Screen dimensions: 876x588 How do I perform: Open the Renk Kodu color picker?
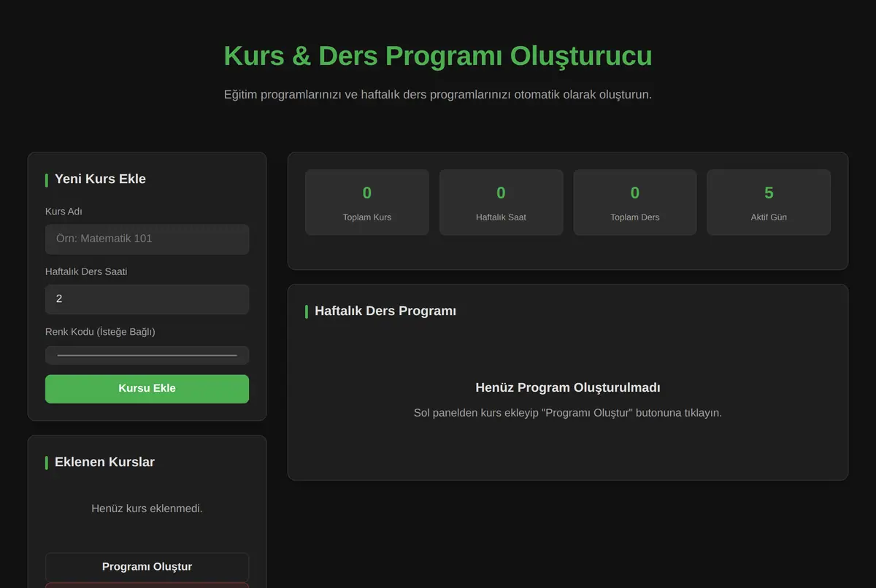coord(147,355)
